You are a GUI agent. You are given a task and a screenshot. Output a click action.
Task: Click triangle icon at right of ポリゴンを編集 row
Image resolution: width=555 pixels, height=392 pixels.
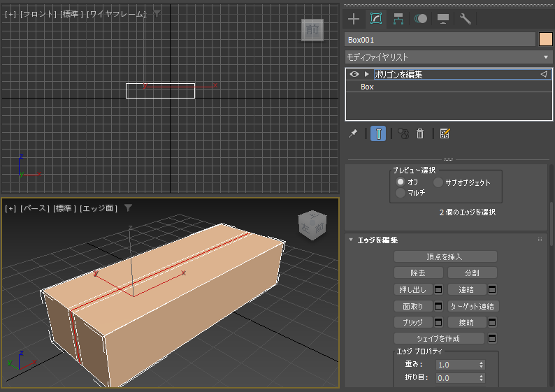pyautogui.click(x=544, y=74)
